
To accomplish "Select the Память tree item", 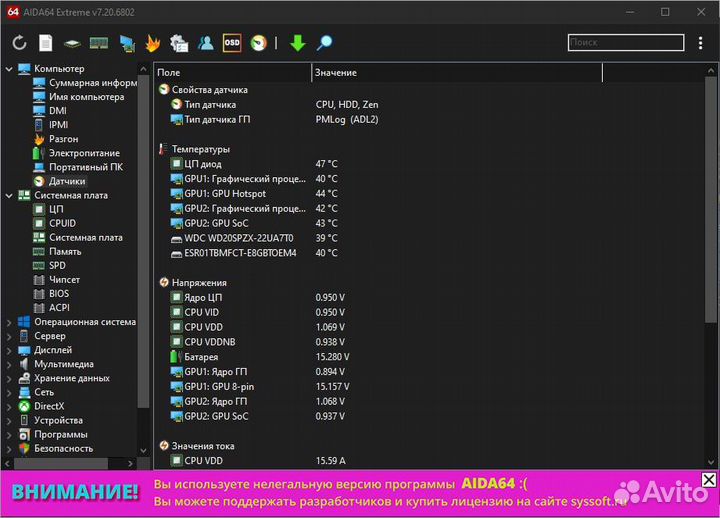I will 65,252.
